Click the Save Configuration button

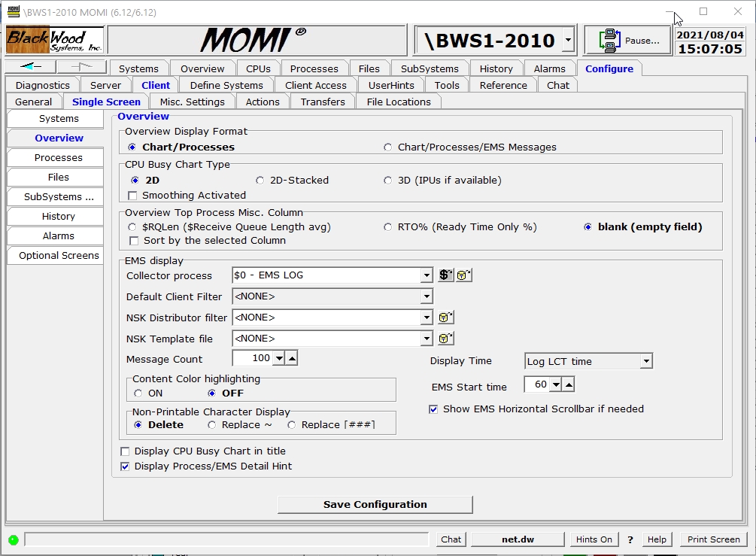click(x=375, y=504)
